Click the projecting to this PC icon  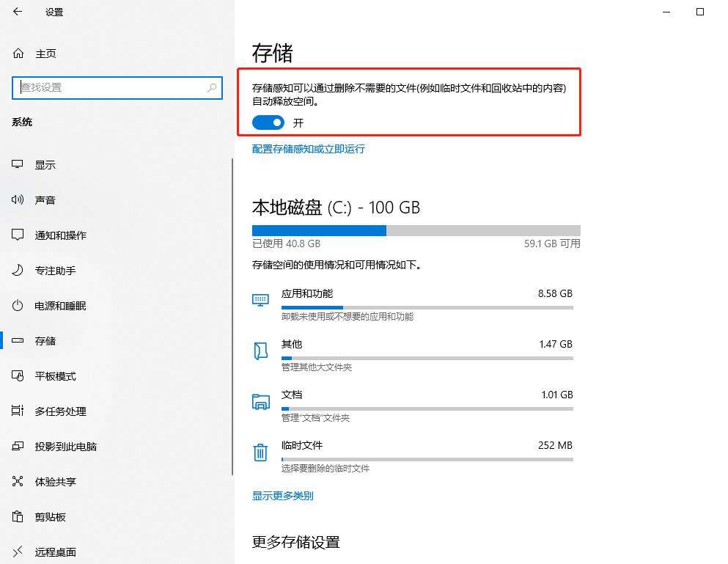point(18,447)
